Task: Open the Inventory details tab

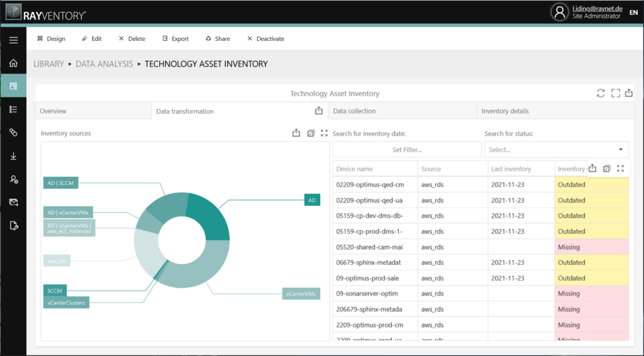Action: tap(555, 111)
